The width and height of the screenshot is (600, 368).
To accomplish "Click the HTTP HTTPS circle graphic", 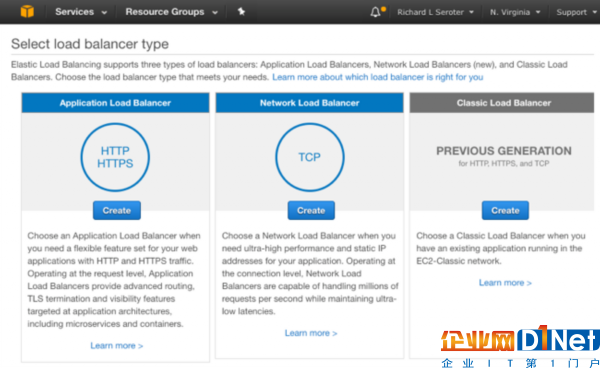I will tap(115, 157).
